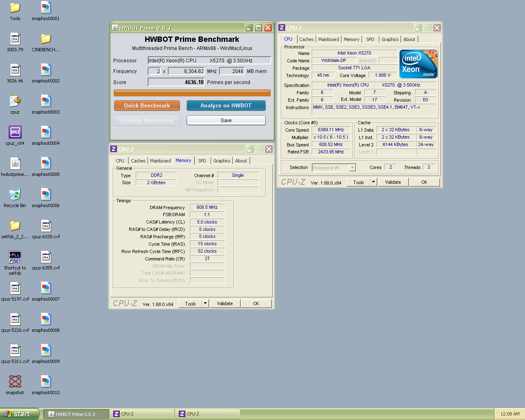Expand Tools dropdown arrow in CPU tab window
Viewport: 525px width, 420px height.
pos(373,182)
